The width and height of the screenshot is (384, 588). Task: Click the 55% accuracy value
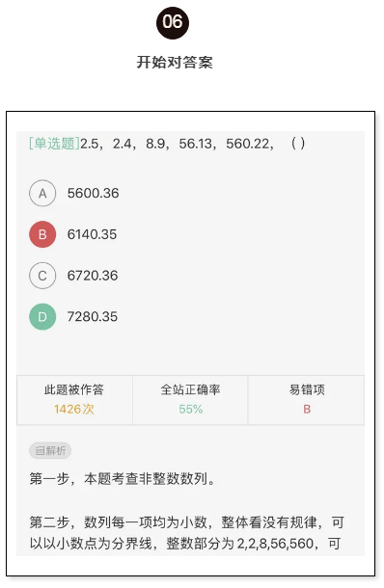pos(191,409)
